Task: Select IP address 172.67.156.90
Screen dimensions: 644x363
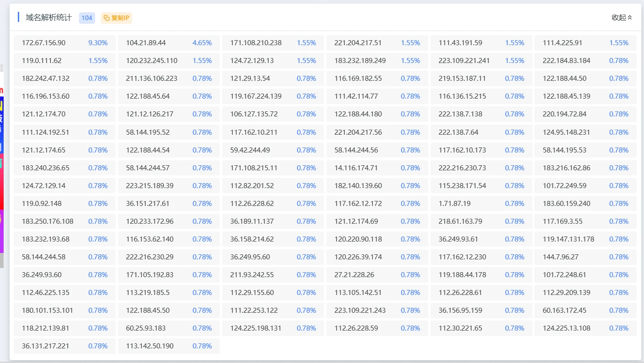Action: coord(44,43)
